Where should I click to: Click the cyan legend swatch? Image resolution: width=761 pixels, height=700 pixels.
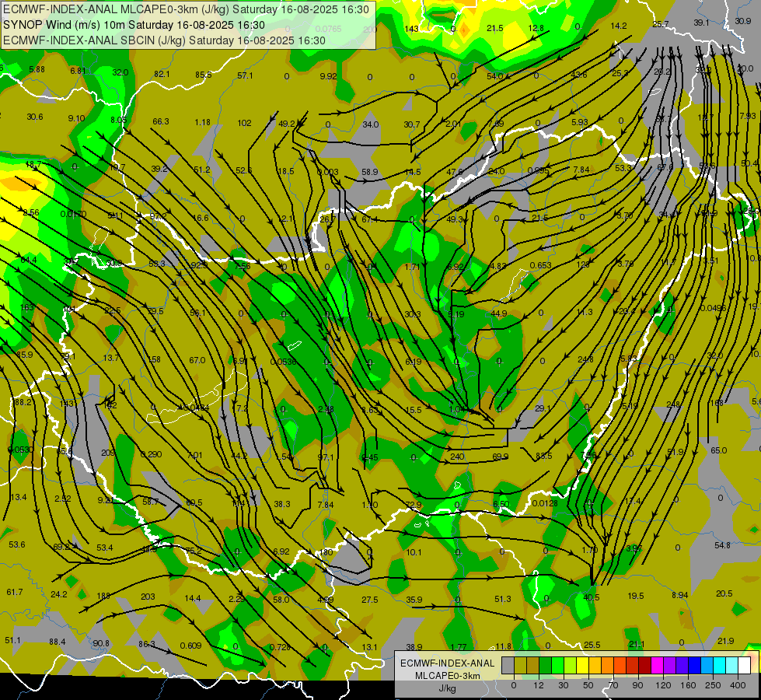coord(719,665)
